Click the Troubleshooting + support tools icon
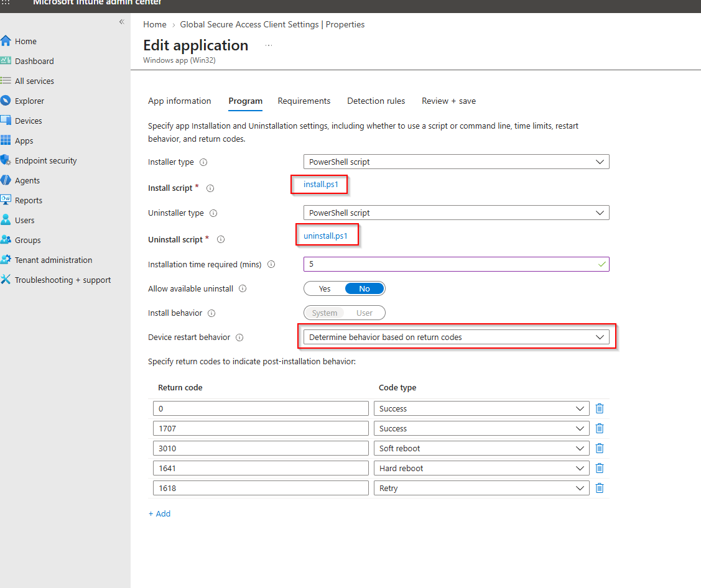701x588 pixels. (x=6, y=280)
